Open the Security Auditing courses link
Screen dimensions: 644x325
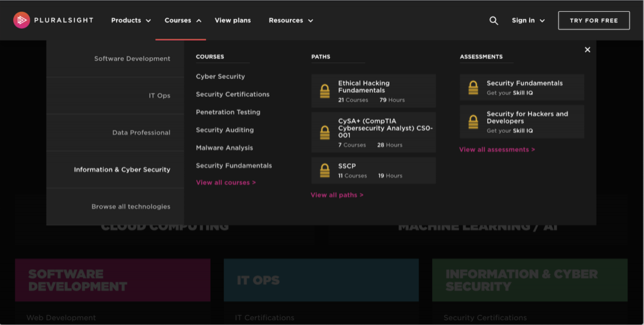tap(225, 130)
